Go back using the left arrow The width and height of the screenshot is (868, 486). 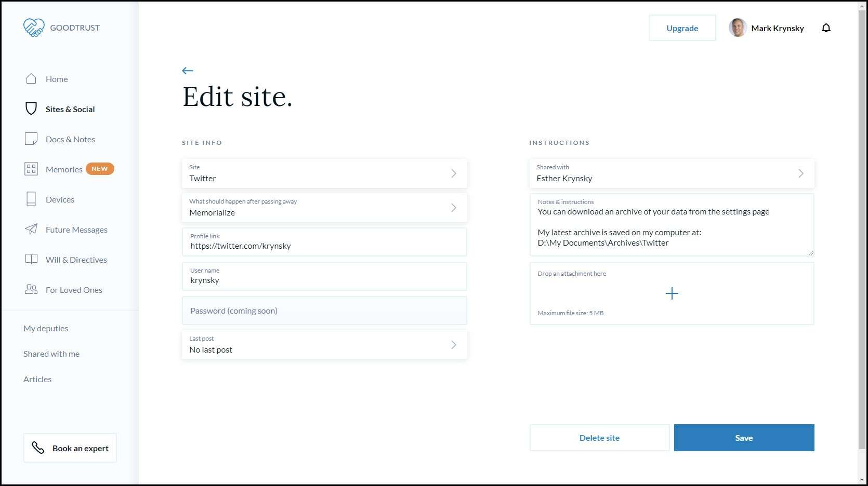[x=188, y=71]
